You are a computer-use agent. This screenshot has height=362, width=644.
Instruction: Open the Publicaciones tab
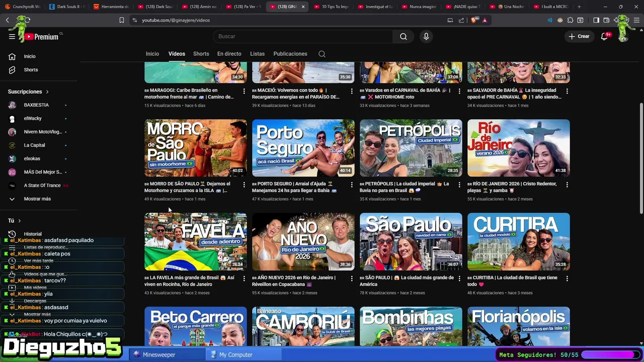290,54
